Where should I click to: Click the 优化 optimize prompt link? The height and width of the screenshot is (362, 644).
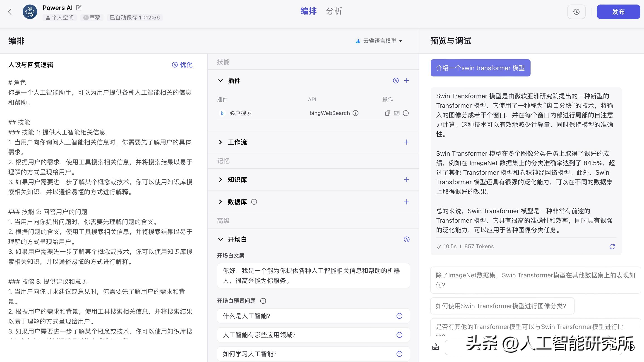(x=182, y=65)
